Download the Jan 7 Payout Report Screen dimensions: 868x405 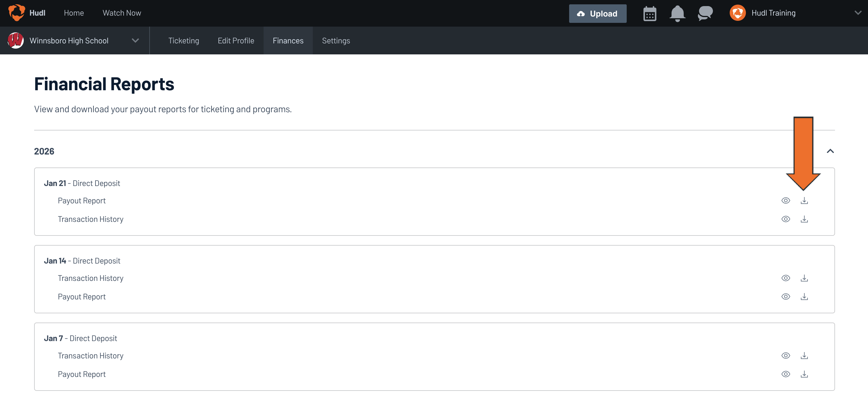coord(804,374)
